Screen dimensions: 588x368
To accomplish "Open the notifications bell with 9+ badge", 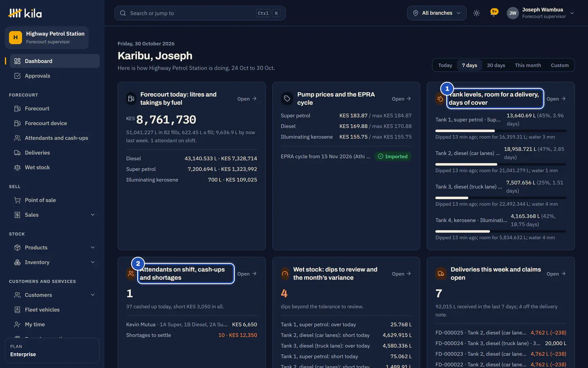I will [x=494, y=13].
